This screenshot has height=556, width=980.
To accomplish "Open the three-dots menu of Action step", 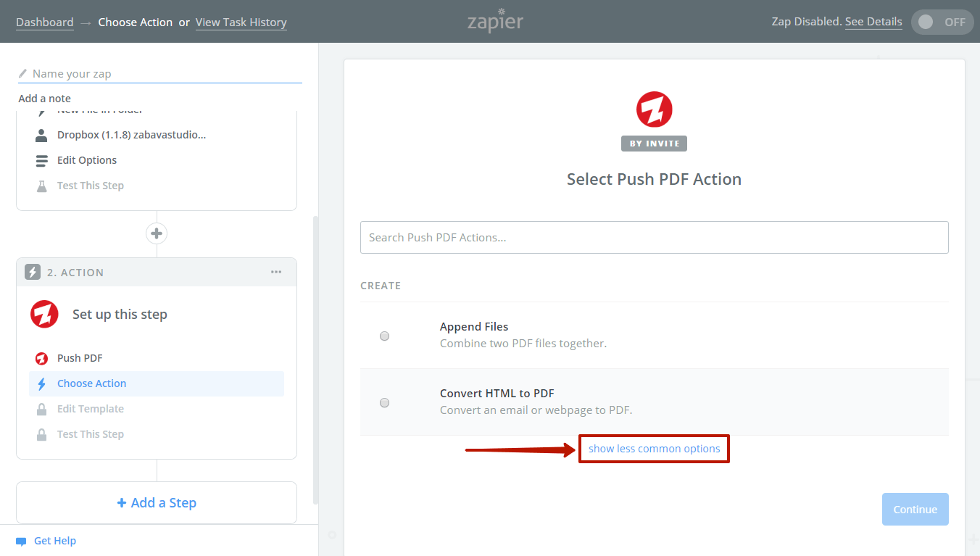I will [x=276, y=272].
